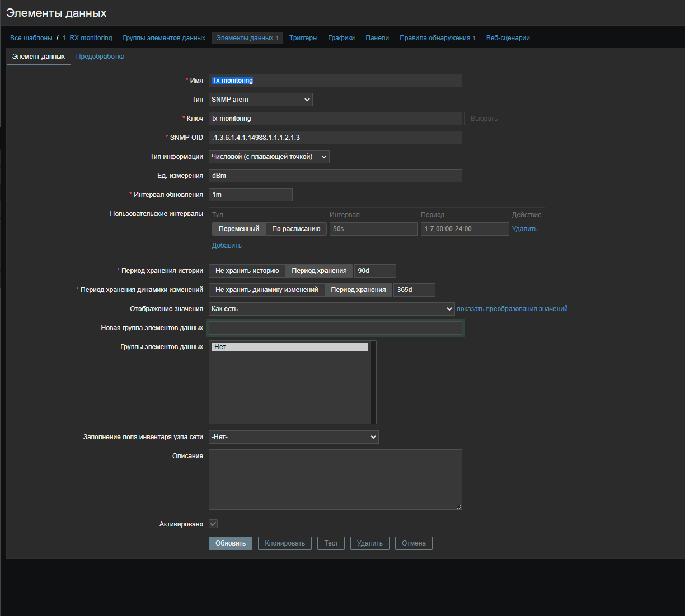685x616 pixels.
Task: Click the Обновить button
Action: click(x=231, y=543)
